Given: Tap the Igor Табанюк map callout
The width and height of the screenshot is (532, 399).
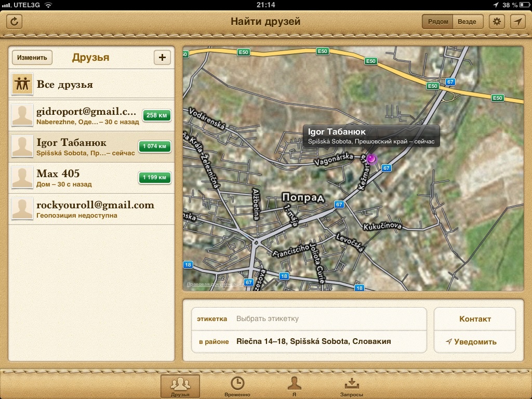Looking at the screenshot, I should [x=371, y=136].
